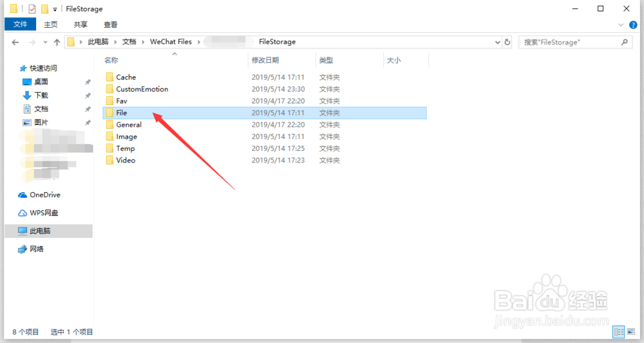
Task: Click the Forward navigation arrow
Action: click(32, 42)
